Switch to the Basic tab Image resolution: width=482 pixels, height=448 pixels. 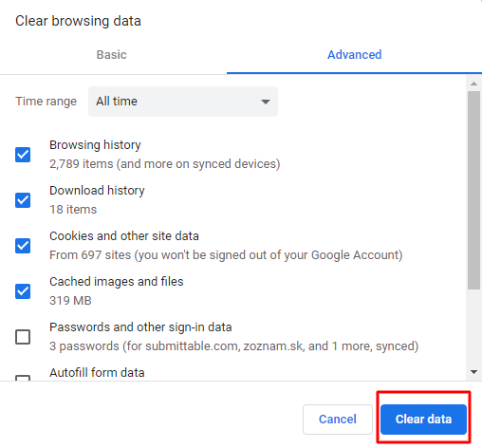click(111, 55)
